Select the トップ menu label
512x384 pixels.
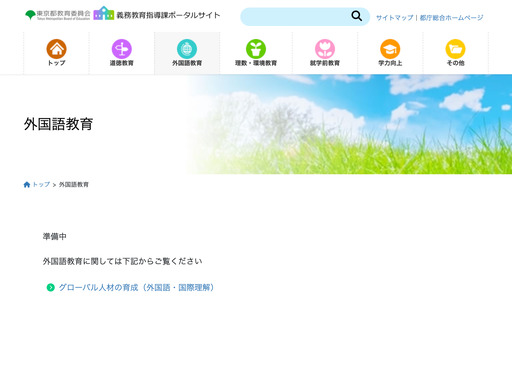pyautogui.click(x=56, y=63)
